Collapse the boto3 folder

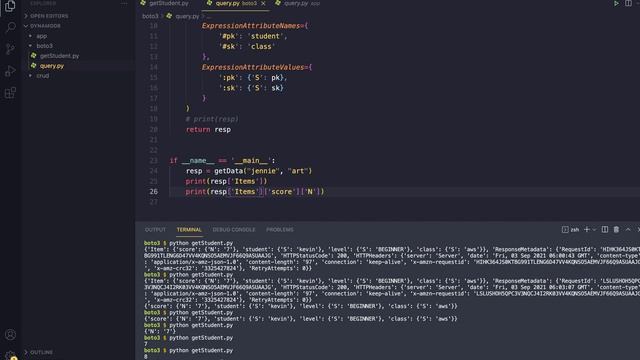(44, 46)
